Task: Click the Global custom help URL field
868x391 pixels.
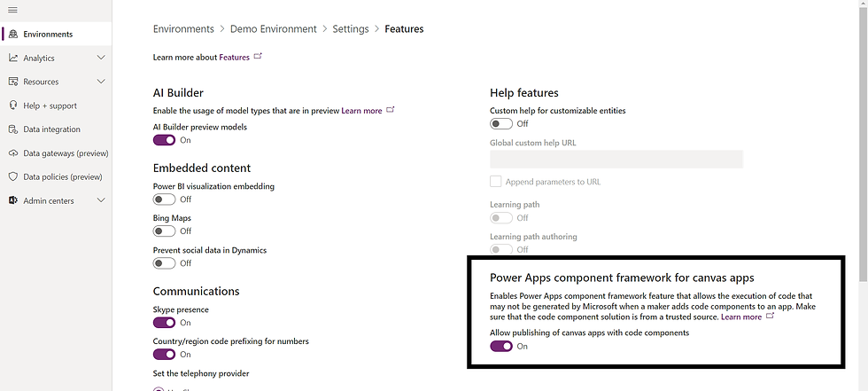Action: click(x=616, y=159)
